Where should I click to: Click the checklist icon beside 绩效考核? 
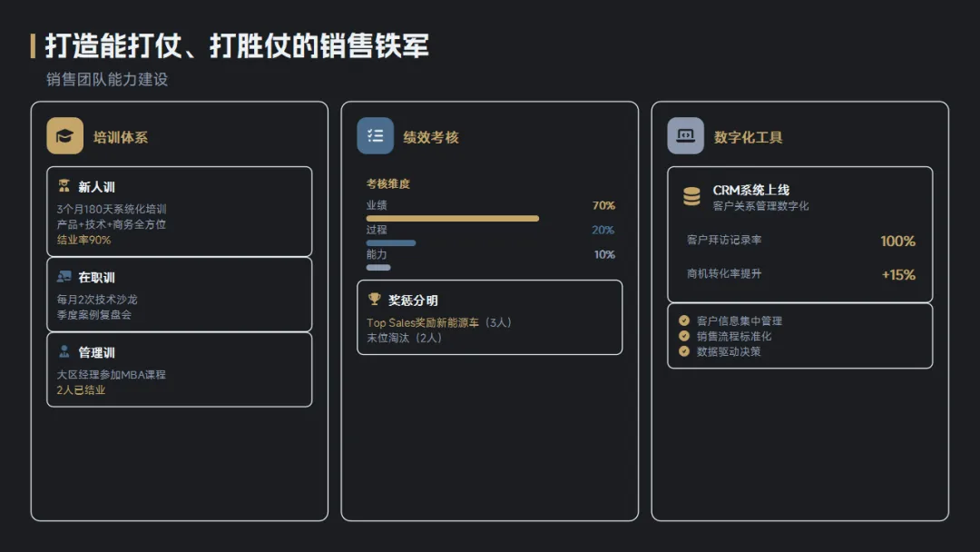pos(375,136)
